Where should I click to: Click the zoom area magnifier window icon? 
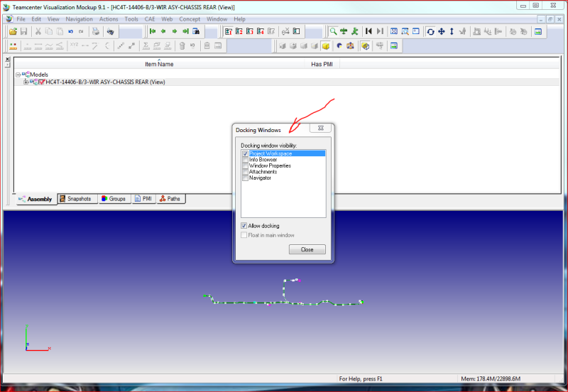tap(405, 31)
